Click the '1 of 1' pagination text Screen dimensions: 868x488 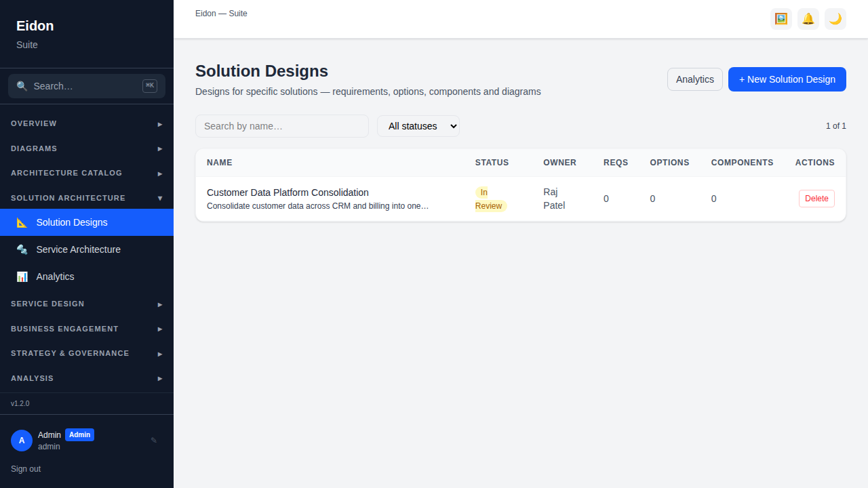[x=835, y=126]
